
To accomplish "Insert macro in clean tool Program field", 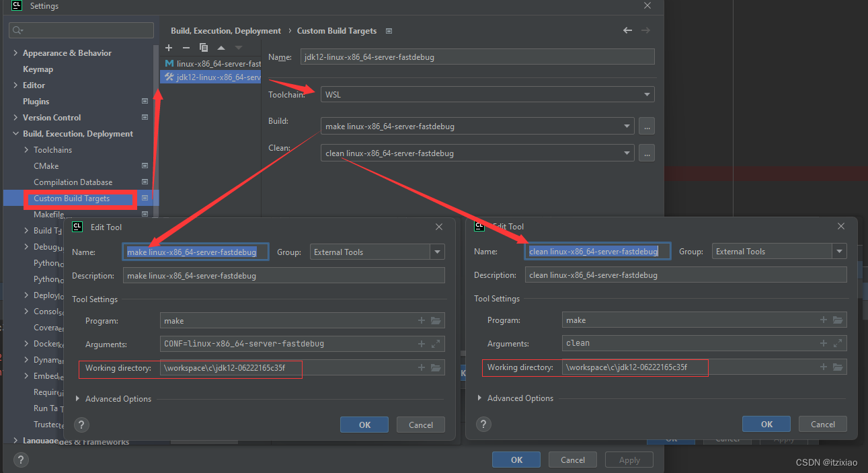I will (824, 320).
